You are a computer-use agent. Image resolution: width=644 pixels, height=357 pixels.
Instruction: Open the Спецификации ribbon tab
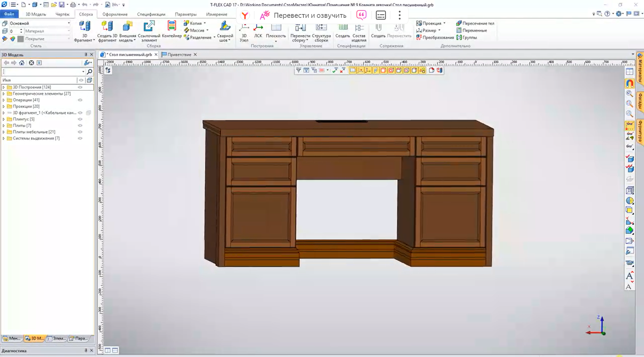(151, 14)
